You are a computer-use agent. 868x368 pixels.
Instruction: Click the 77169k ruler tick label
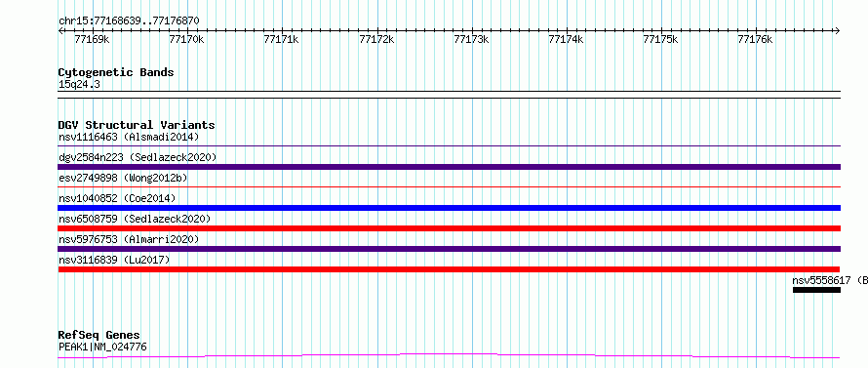pyautogui.click(x=92, y=39)
